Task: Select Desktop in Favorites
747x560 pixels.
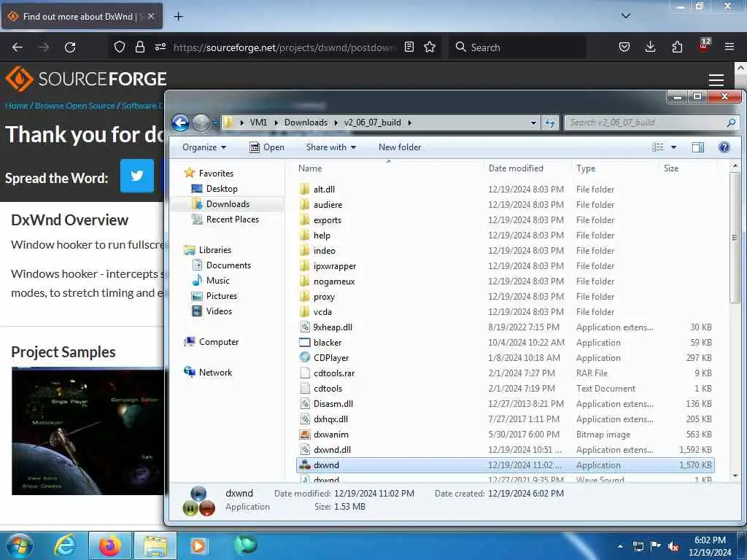Action: (x=221, y=189)
